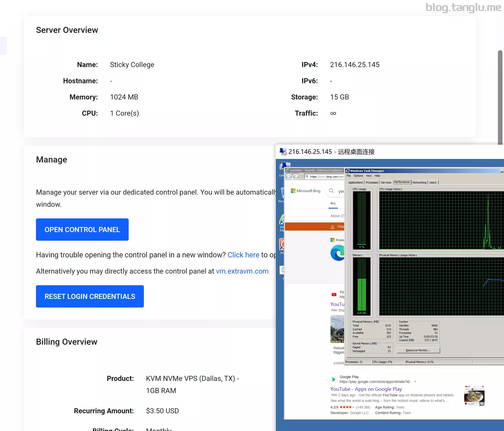Open the Task Manager Options menu
The width and height of the screenshot is (504, 431).
tap(358, 176)
